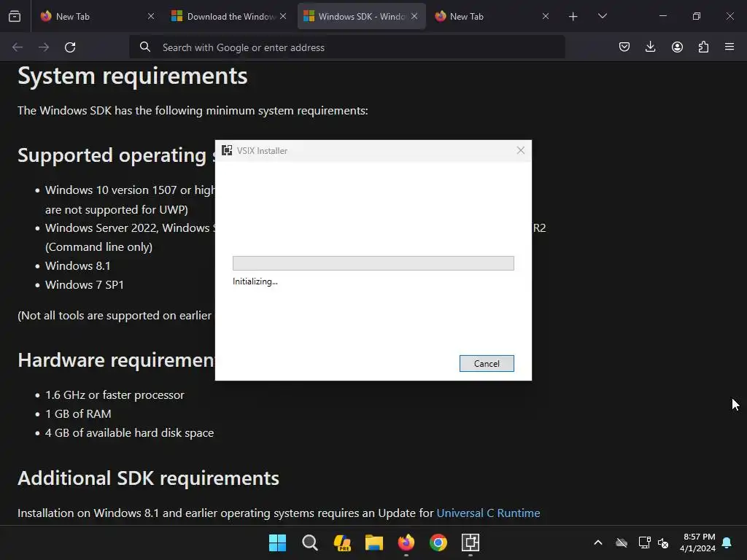Click 4 GB of available hard disk space

(129, 433)
